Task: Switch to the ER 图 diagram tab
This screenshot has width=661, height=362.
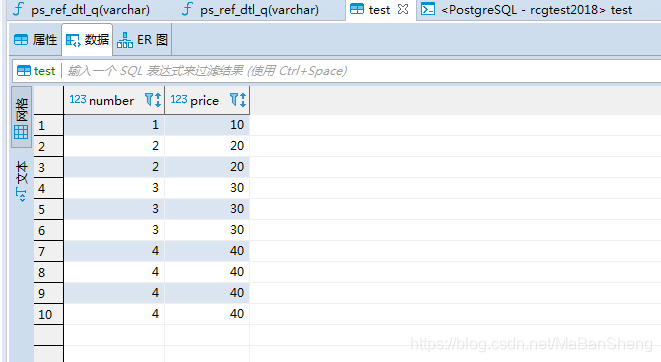Action: coord(142,40)
